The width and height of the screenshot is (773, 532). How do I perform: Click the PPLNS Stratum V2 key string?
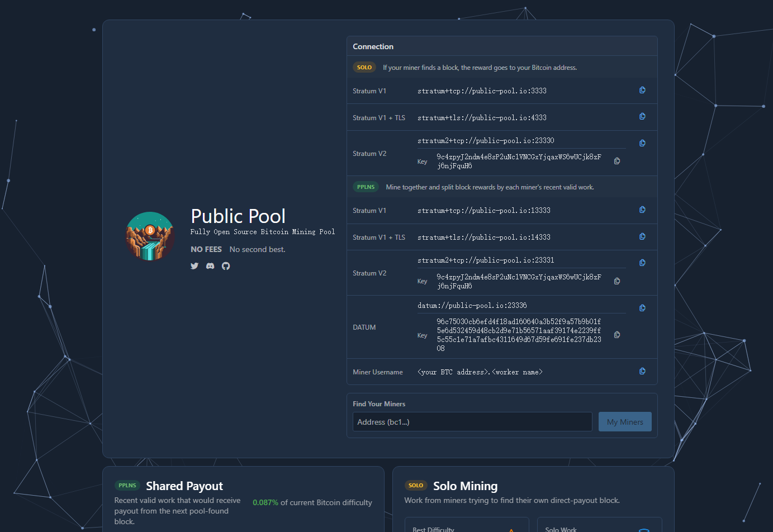[519, 281]
